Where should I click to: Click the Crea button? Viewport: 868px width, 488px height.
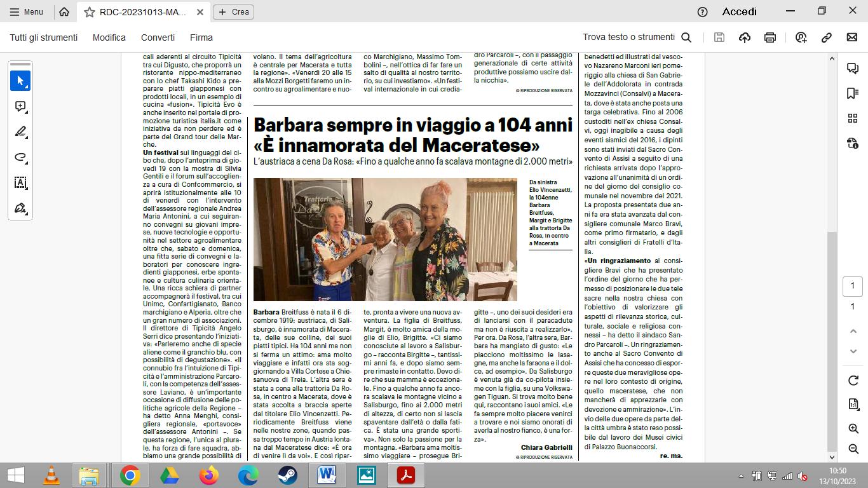[x=233, y=11]
